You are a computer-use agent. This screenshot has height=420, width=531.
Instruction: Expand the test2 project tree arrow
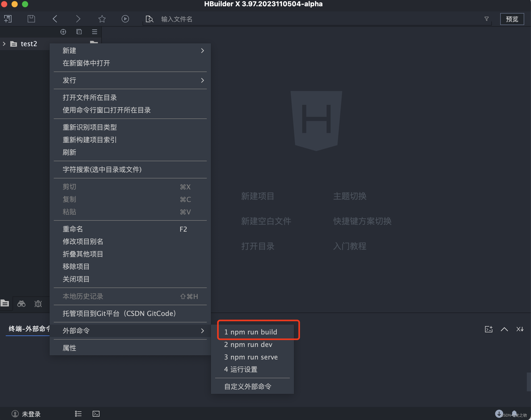4,44
